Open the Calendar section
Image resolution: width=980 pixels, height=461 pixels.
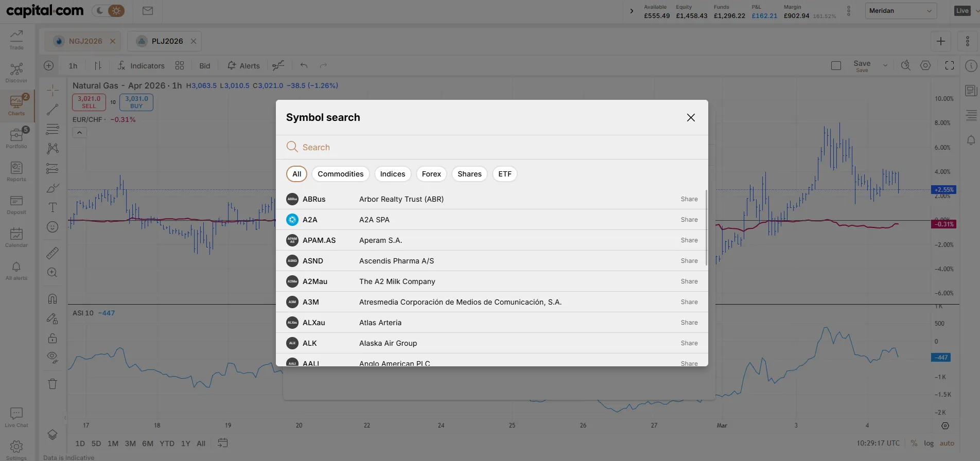[x=16, y=237]
